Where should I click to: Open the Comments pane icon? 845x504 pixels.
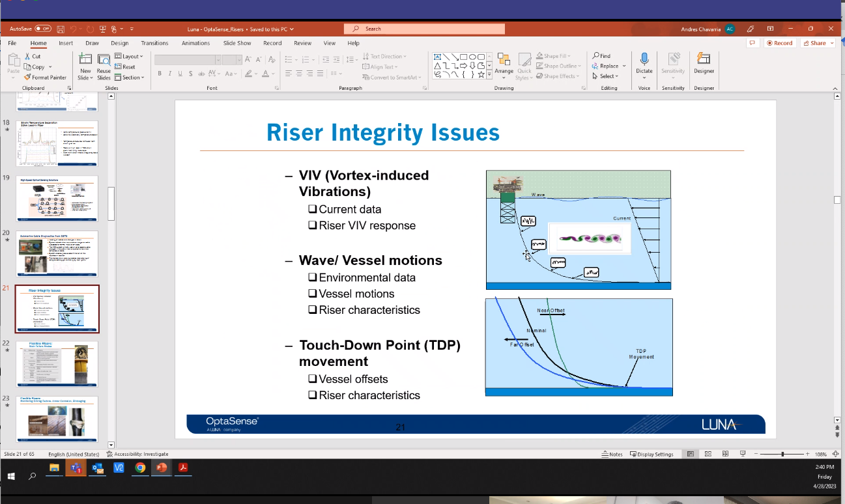pyautogui.click(x=752, y=43)
